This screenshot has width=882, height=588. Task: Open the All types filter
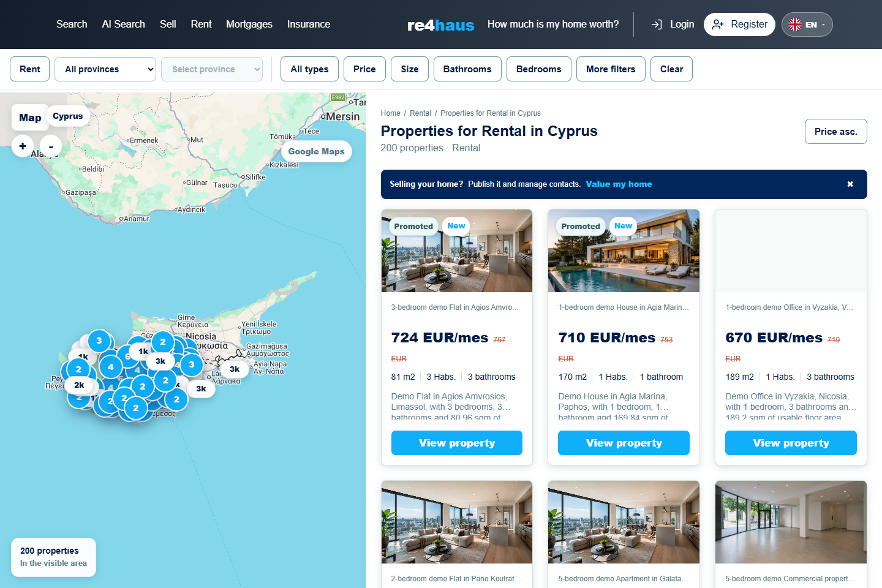coord(309,69)
